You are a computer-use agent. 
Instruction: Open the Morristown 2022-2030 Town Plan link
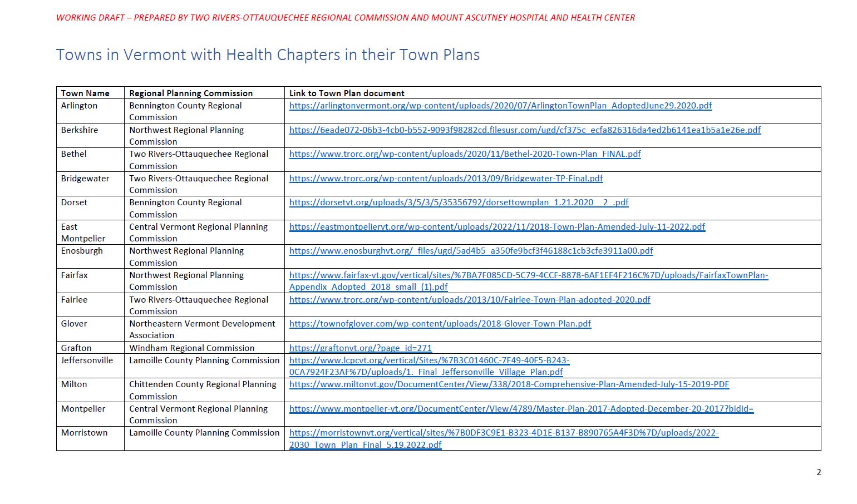(x=504, y=433)
